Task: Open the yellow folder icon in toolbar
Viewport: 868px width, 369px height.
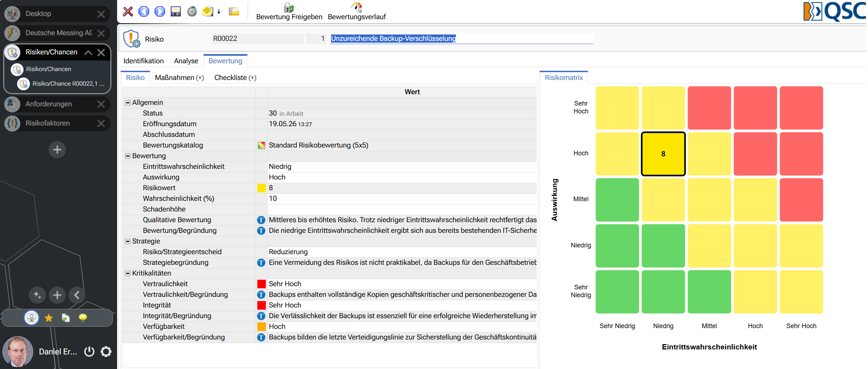Action: pyautogui.click(x=234, y=12)
